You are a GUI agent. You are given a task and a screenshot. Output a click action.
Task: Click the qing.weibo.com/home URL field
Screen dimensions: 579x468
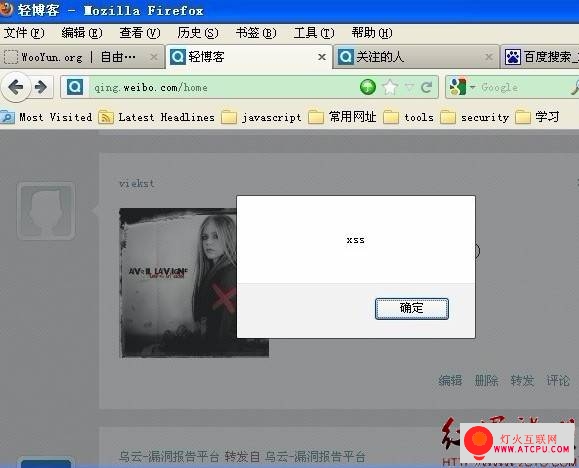(224, 87)
